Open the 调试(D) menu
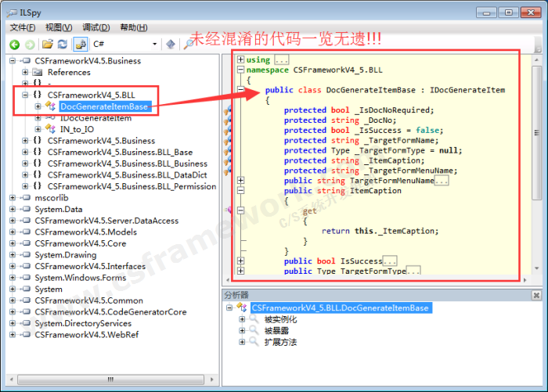 tap(96, 27)
